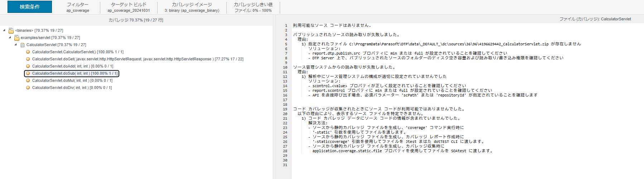Click the フィルター ap_coverage setting

coord(78,7)
